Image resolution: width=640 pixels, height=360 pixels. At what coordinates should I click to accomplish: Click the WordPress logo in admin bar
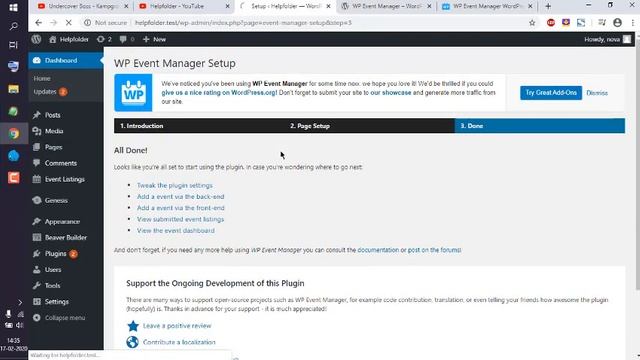[x=36, y=39]
